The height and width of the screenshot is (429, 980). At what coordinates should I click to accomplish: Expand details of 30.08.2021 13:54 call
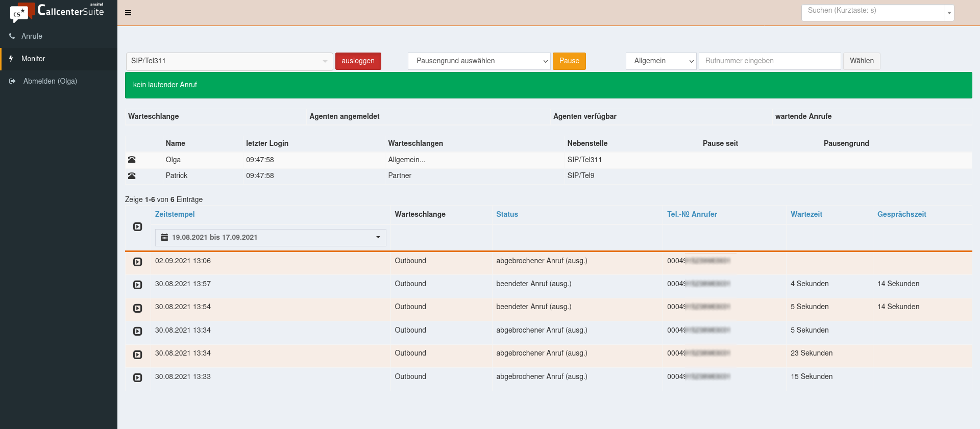coord(137,308)
